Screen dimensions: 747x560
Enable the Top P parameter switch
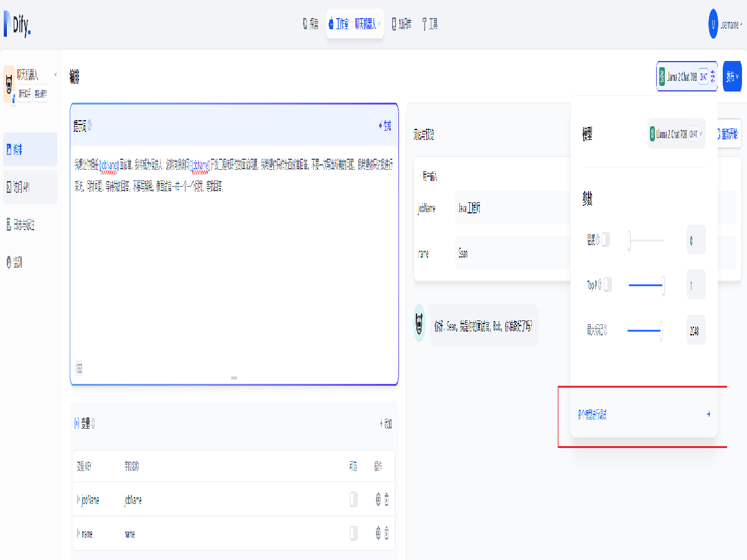point(608,285)
